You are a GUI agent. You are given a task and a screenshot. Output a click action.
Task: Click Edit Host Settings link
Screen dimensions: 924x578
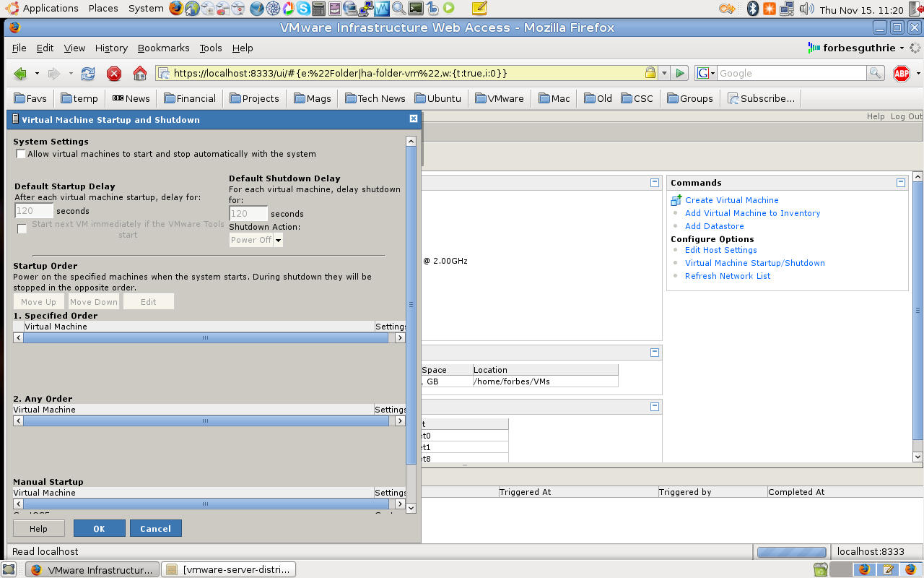pyautogui.click(x=721, y=250)
